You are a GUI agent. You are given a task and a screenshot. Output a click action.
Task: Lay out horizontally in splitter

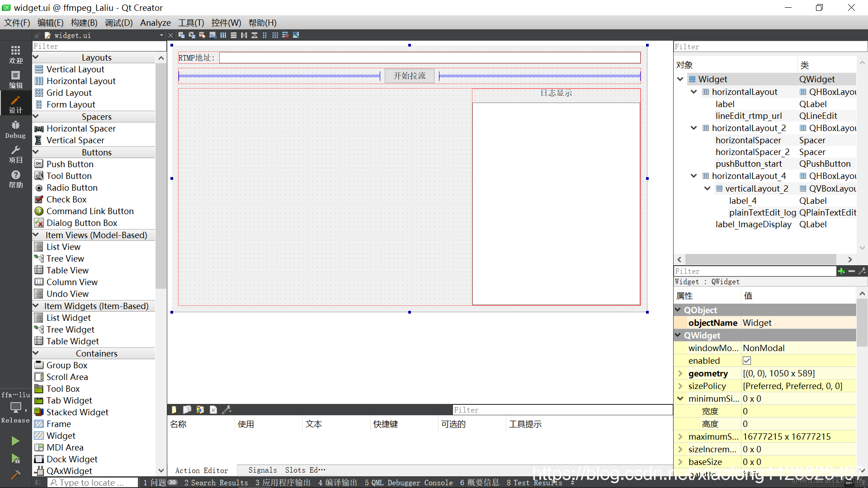244,35
